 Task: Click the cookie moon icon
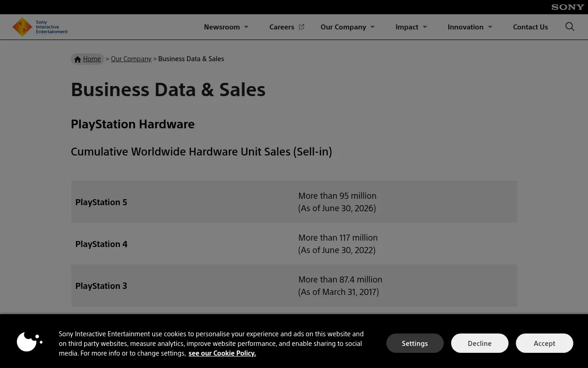tap(29, 341)
